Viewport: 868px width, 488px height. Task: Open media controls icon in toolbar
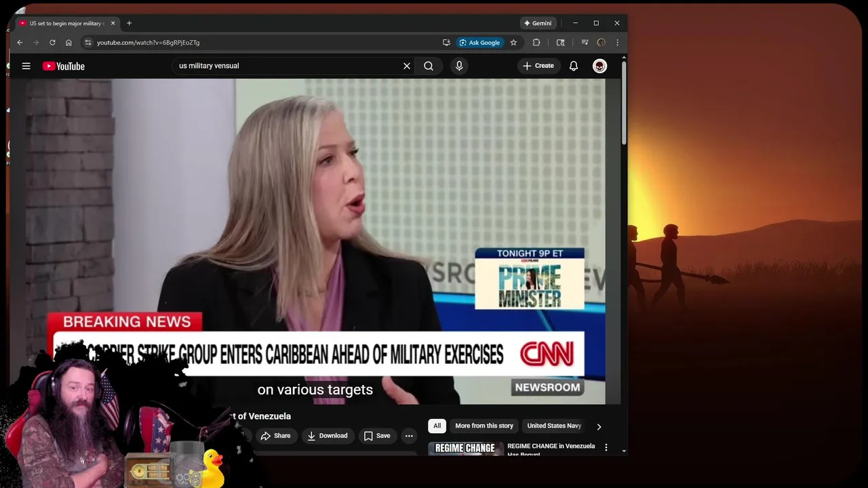(x=585, y=42)
